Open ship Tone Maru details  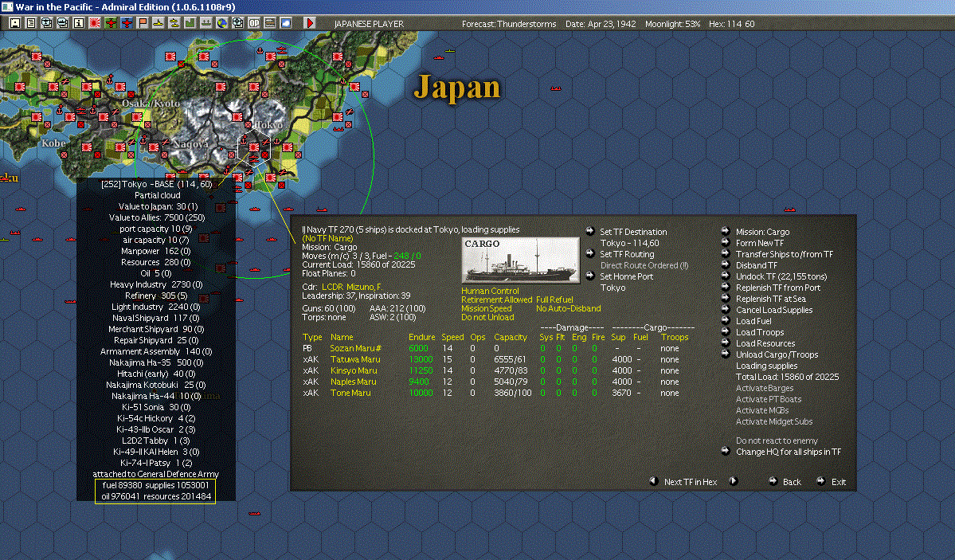coord(350,393)
